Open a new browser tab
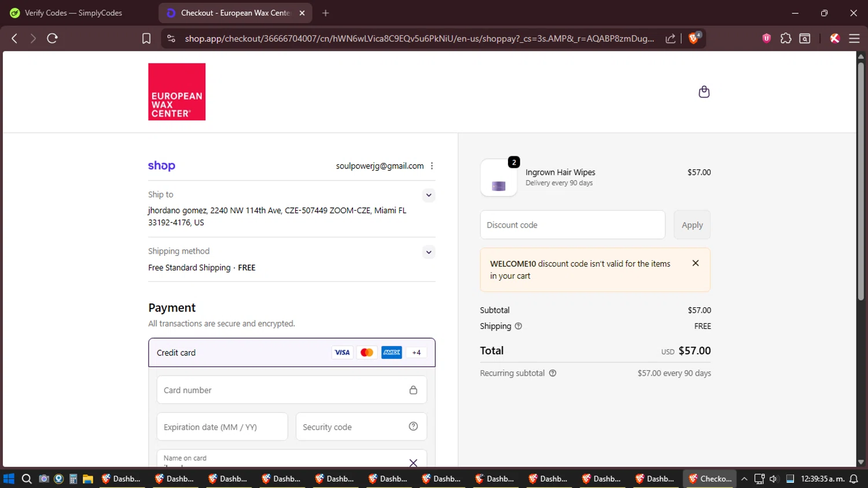868x488 pixels. 326,13
